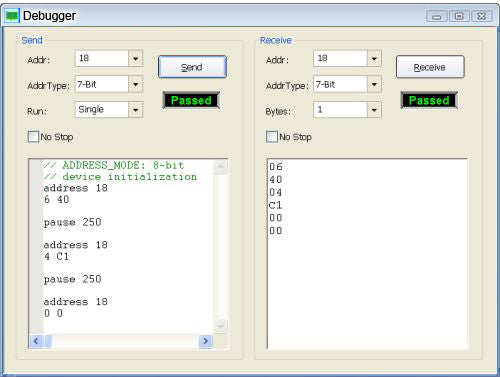This screenshot has width=500, height=377.
Task: Click the Run field showing Single
Action: (x=102, y=110)
